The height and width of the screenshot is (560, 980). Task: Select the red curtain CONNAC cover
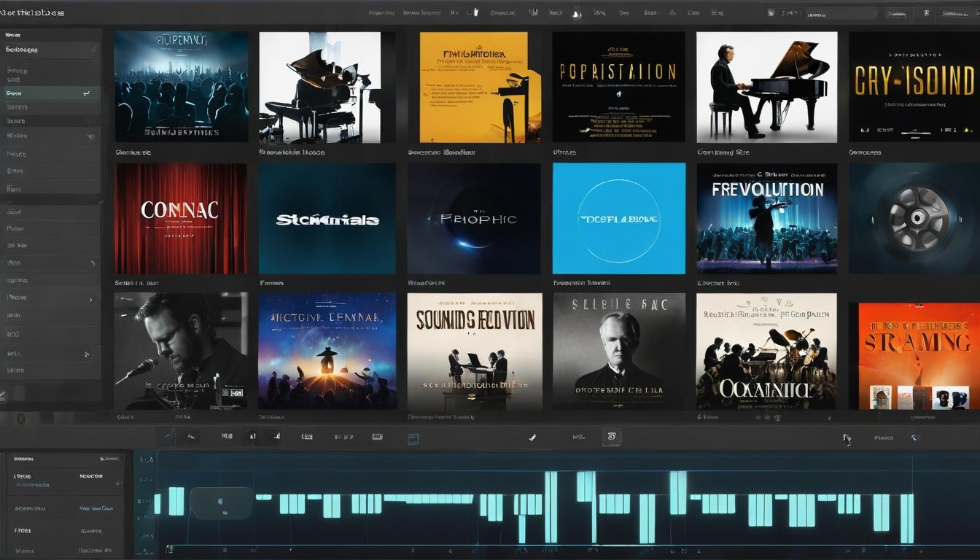(181, 219)
